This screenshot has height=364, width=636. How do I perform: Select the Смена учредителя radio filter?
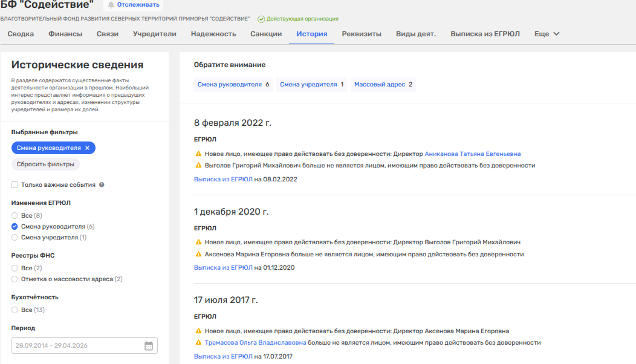pos(15,238)
